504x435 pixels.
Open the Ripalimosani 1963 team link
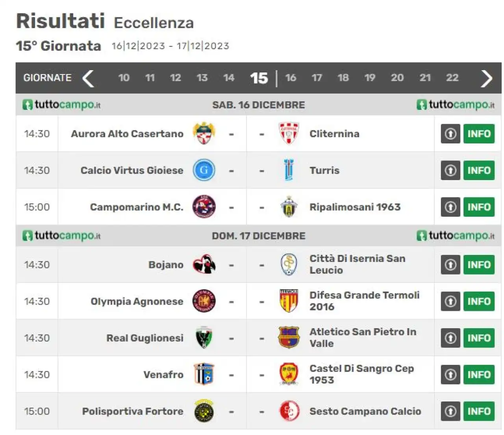click(355, 207)
